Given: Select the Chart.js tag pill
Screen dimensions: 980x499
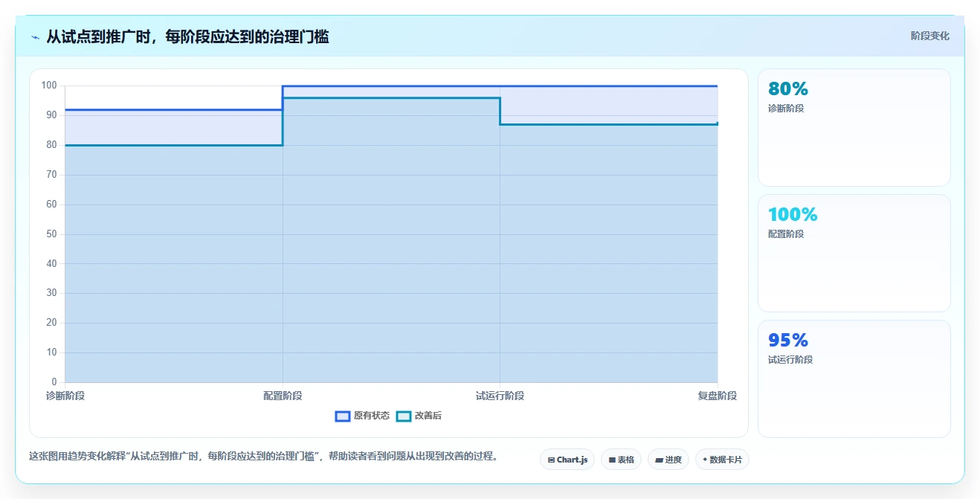Looking at the screenshot, I should pyautogui.click(x=567, y=460).
